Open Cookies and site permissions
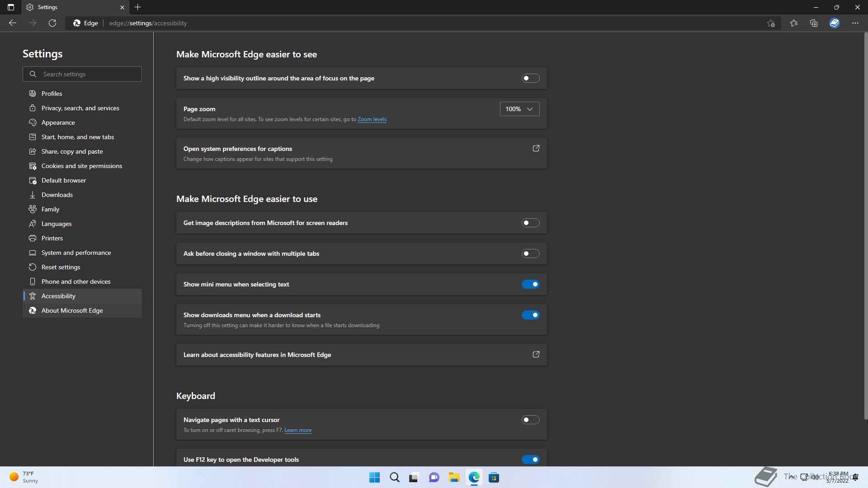This screenshot has width=868, height=488. point(82,166)
